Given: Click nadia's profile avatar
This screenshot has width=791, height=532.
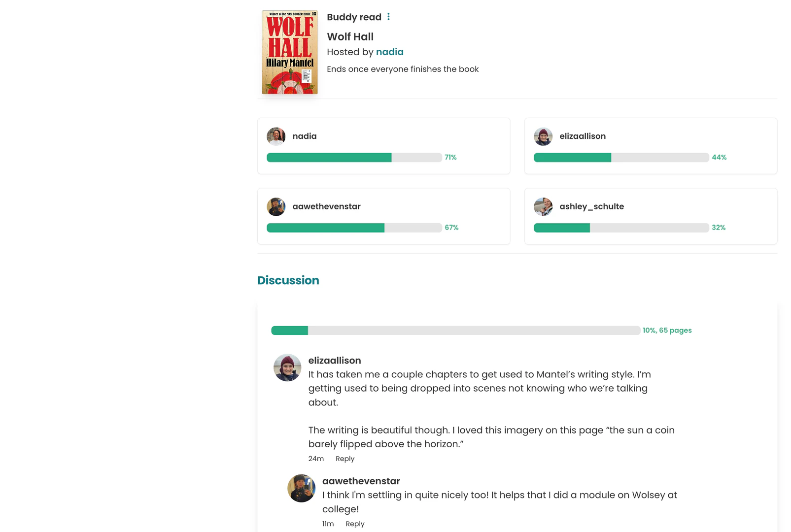Looking at the screenshot, I should [x=276, y=136].
